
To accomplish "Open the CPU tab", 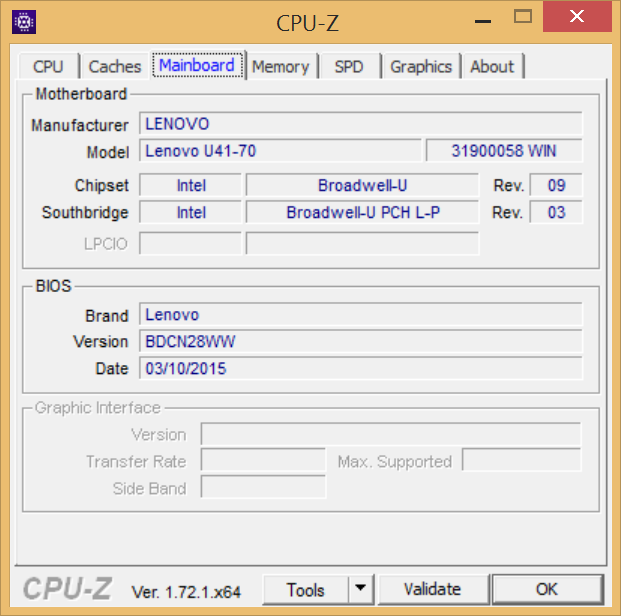I will (48, 66).
